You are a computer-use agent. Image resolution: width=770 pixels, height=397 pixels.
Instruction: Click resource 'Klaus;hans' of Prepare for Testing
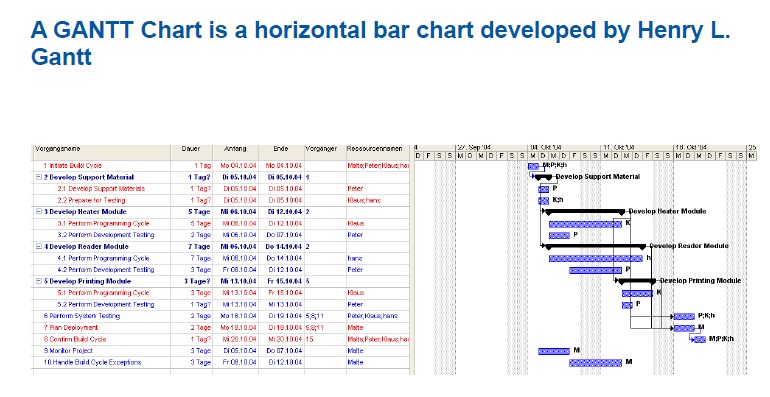click(x=364, y=200)
